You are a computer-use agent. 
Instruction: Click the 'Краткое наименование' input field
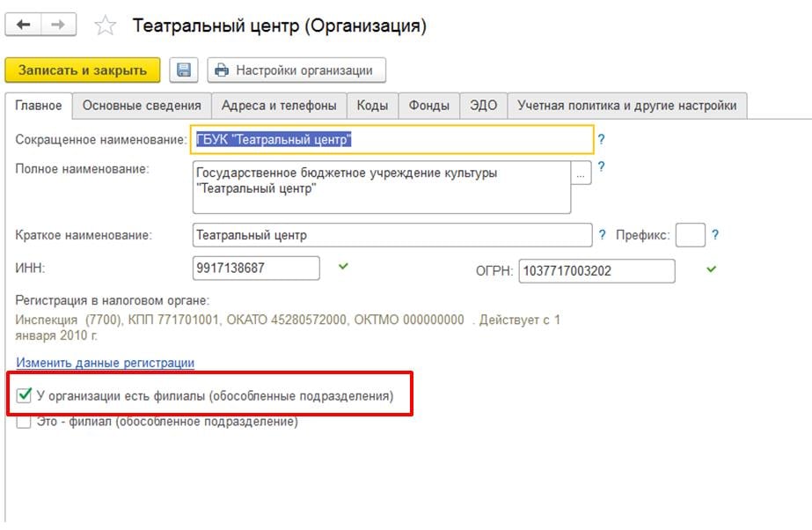[x=392, y=235]
